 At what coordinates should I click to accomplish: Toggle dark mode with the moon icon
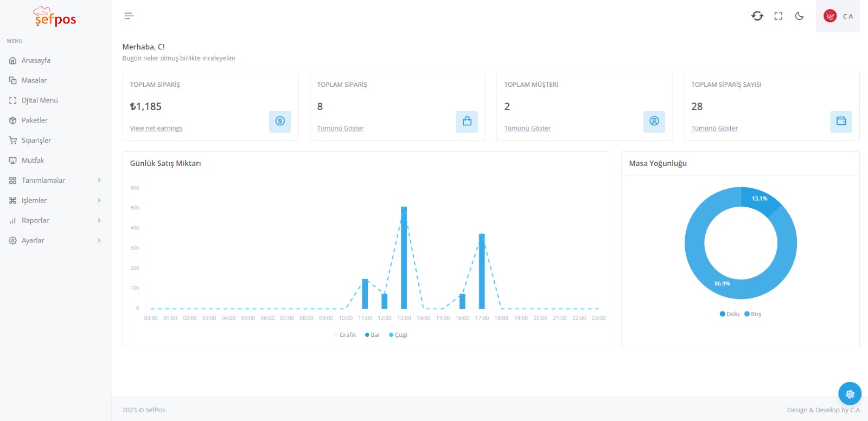coord(799,16)
